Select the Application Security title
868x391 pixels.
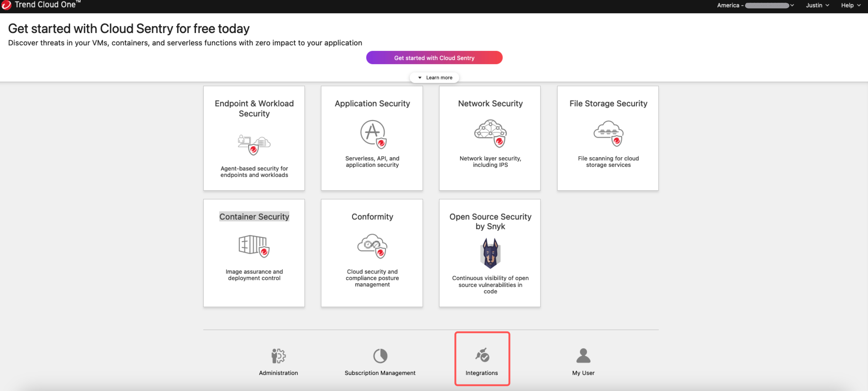pos(372,104)
